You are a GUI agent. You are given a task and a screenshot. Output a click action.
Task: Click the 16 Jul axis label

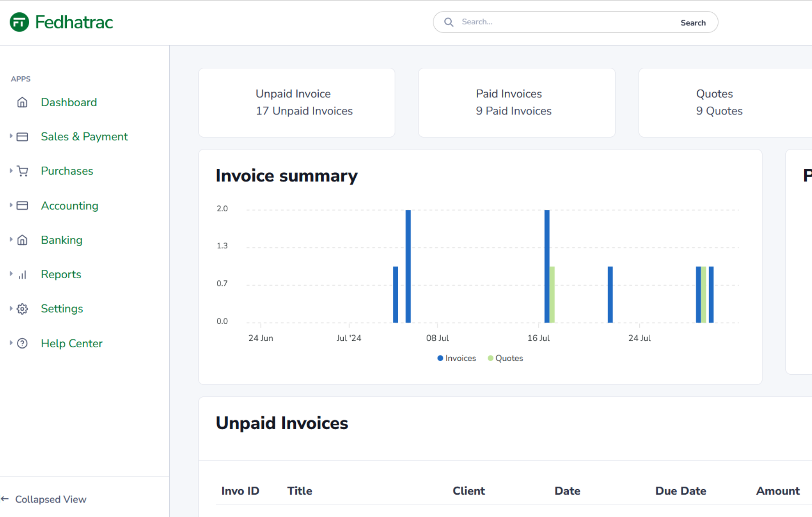[x=539, y=338]
